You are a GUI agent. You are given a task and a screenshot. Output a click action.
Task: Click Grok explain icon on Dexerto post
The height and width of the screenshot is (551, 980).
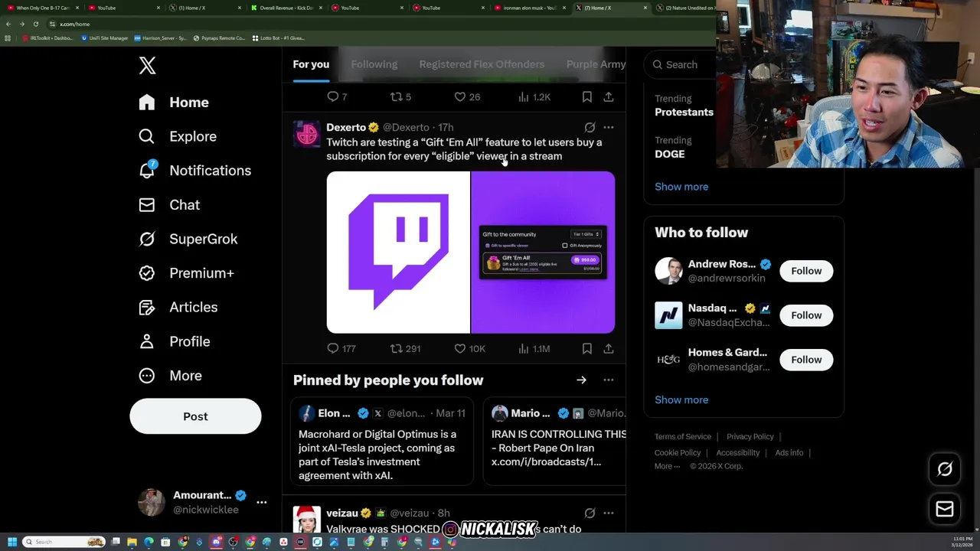[590, 128]
